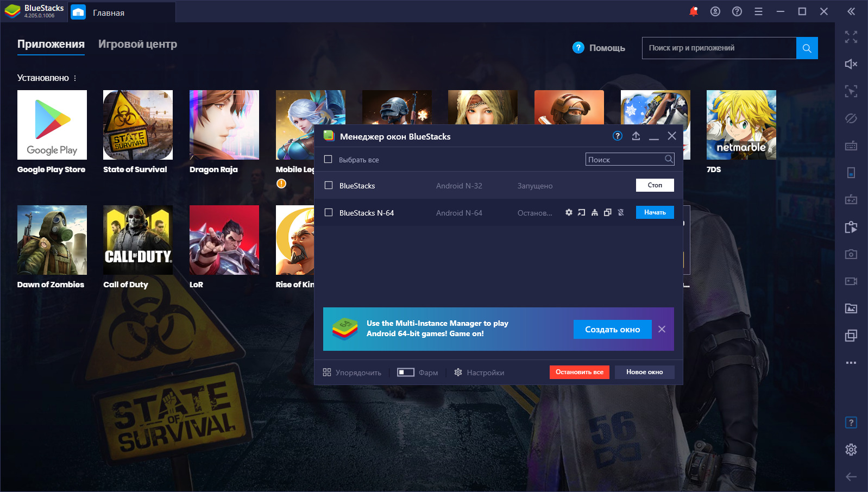Focus the Поиск игр и приложений field
The width and height of the screenshot is (868, 492).
pyautogui.click(x=719, y=48)
